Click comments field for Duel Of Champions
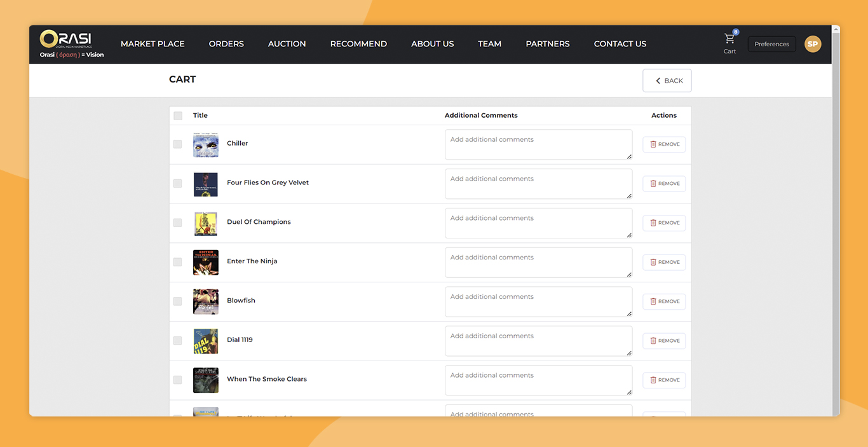The image size is (868, 447). pyautogui.click(x=539, y=224)
